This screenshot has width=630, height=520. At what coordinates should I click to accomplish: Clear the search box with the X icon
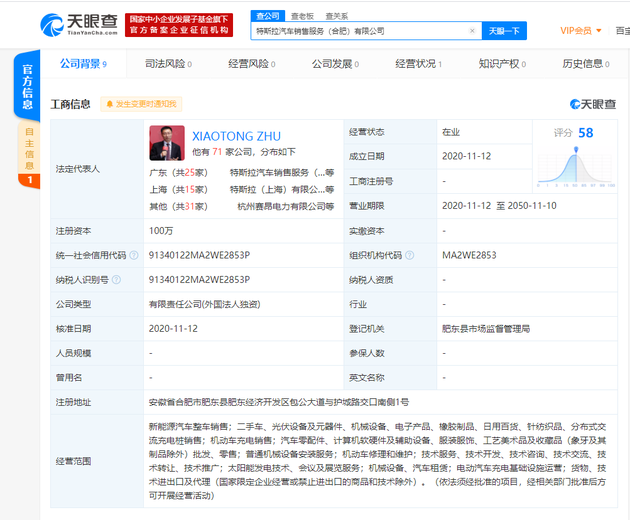(473, 31)
